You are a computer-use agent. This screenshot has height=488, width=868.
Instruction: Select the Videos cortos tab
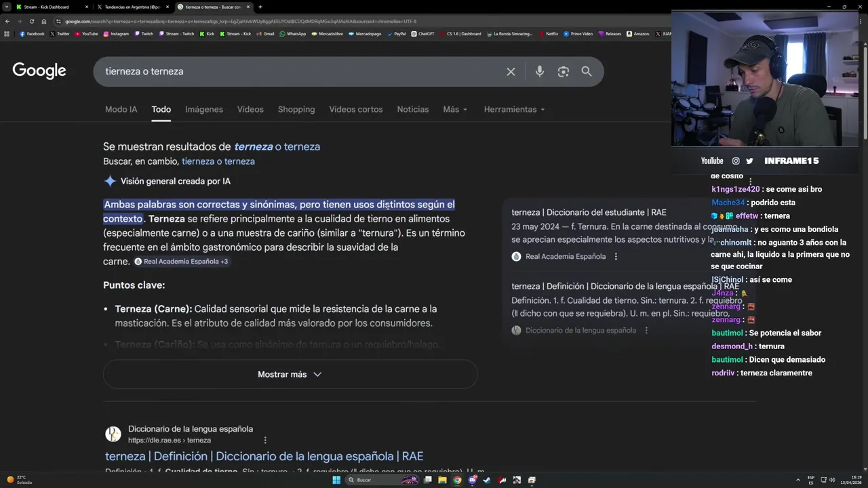tap(356, 109)
